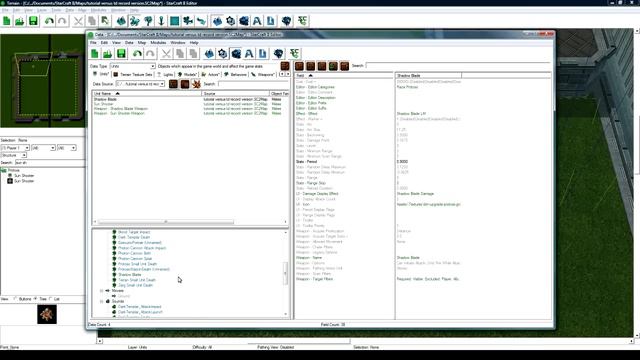Click green Save icon in Data window toolbar
The height and width of the screenshot is (360, 640).
tap(121, 53)
